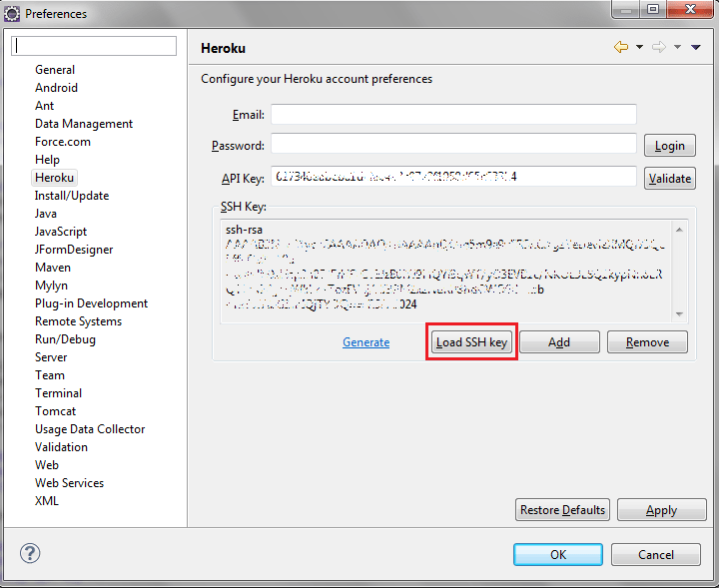Screen dimensions: 719x588
Task: Select Team preferences category
Action: [50, 375]
